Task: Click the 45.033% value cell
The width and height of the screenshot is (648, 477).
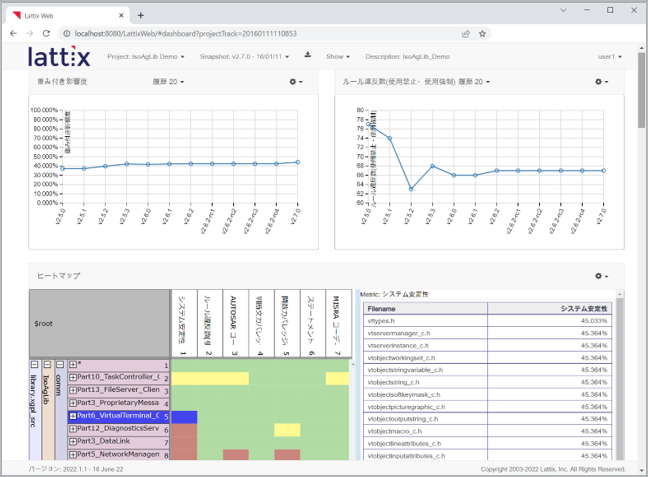Action: pos(549,321)
